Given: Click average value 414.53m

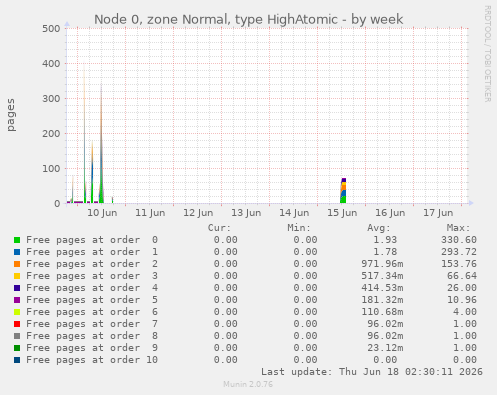Looking at the screenshot, I should click(382, 288).
